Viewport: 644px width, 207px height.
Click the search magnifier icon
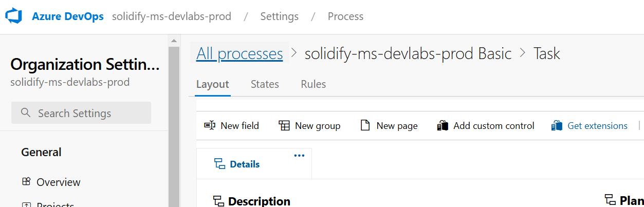click(x=26, y=112)
